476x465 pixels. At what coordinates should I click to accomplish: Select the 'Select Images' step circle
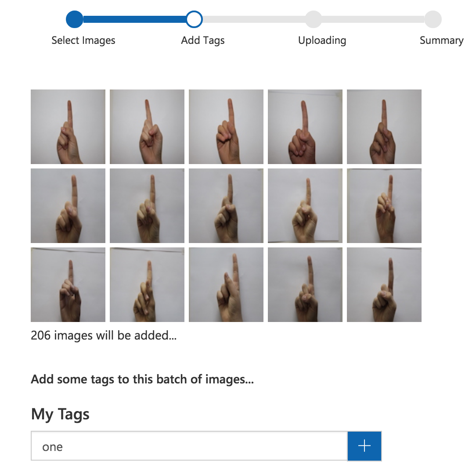point(74,19)
